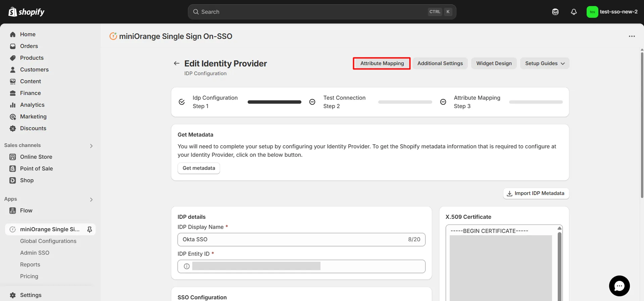Click Test Connection progress bar
The width and height of the screenshot is (644, 301).
pyautogui.click(x=405, y=102)
